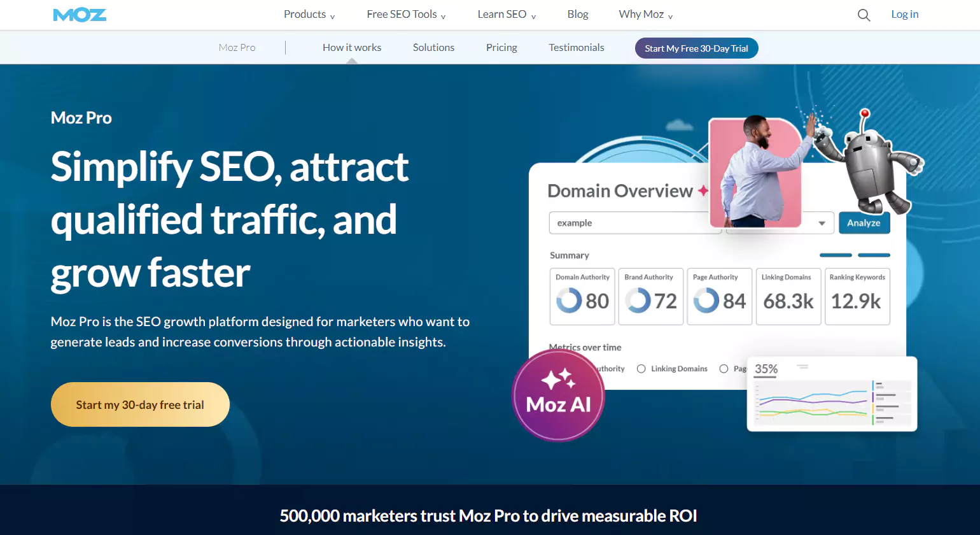
Task: Click the Moz AI sparkle badge
Action: click(x=558, y=396)
